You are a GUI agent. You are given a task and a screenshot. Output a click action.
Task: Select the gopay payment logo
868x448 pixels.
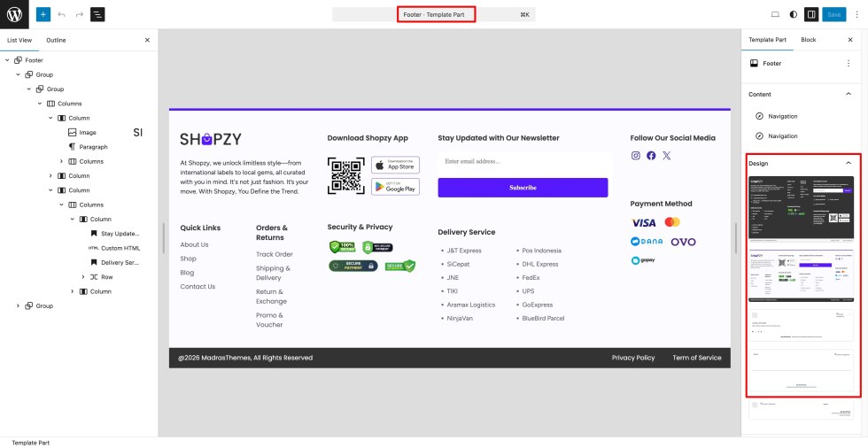[x=643, y=260]
